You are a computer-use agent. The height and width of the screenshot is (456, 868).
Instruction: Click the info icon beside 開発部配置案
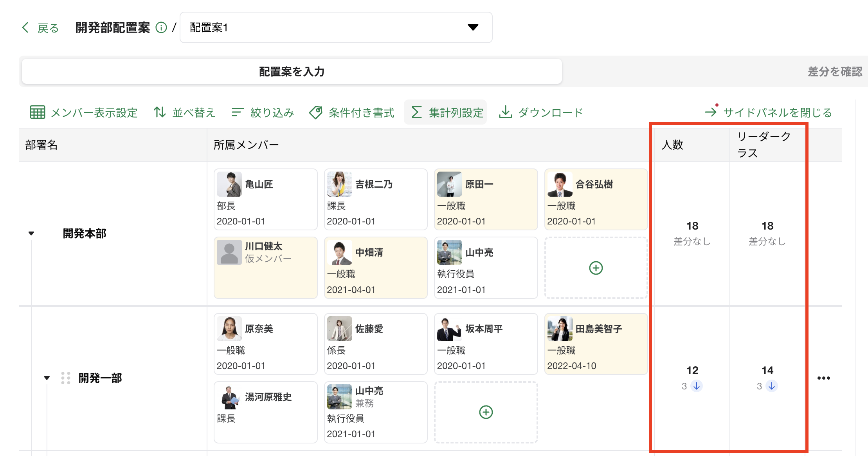coord(161,27)
